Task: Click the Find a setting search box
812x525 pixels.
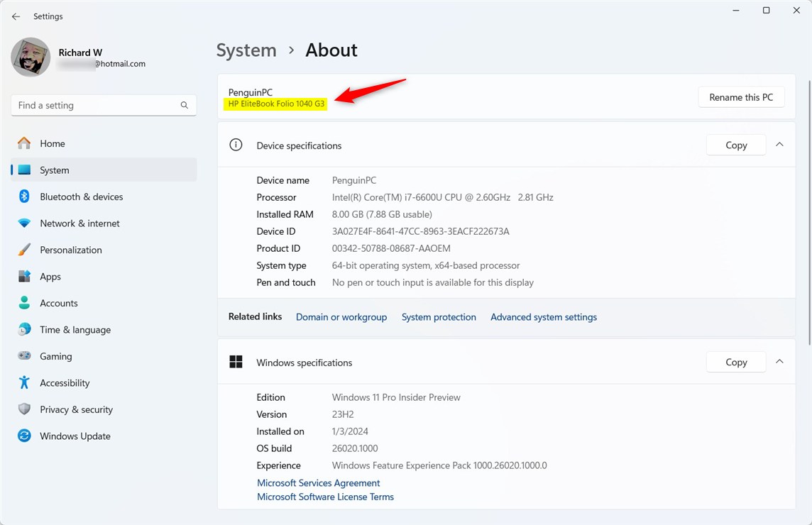Action: 104,105
